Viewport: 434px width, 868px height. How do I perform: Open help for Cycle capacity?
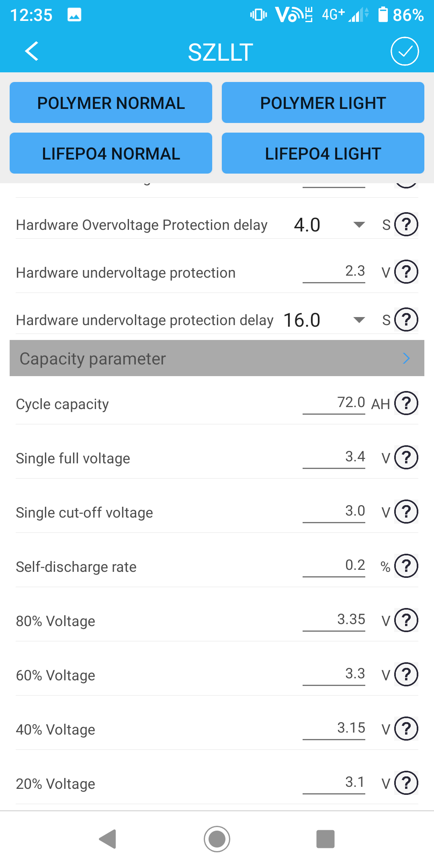pyautogui.click(x=406, y=403)
